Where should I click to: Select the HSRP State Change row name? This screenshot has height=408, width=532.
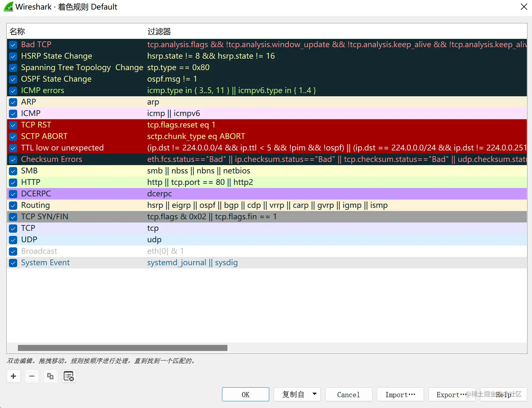(x=57, y=56)
